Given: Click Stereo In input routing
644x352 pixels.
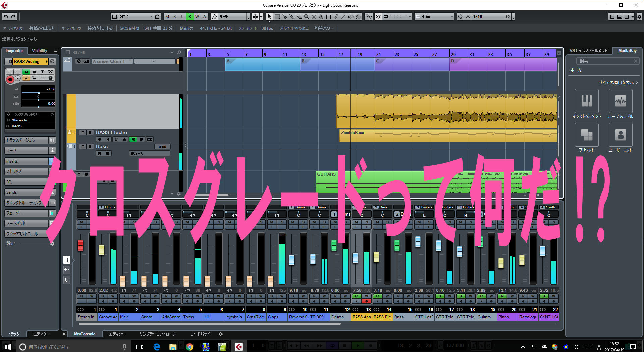Looking at the screenshot, I should click(x=30, y=120).
